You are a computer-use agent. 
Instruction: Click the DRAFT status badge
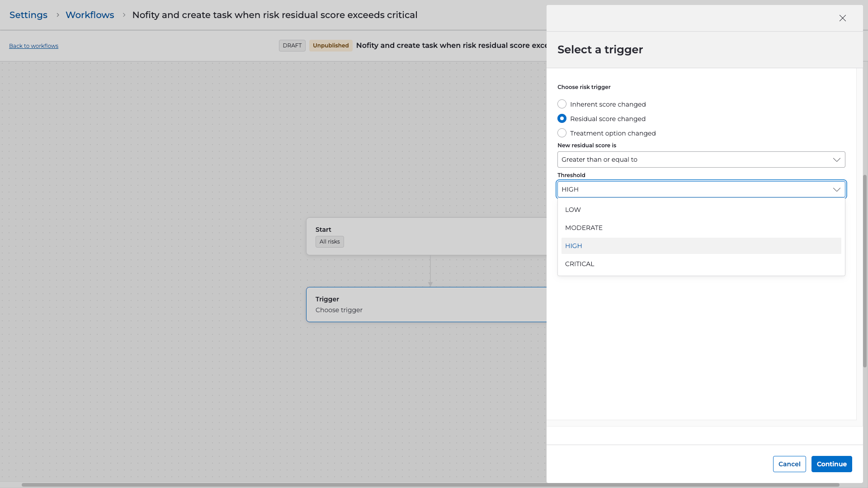(x=292, y=46)
